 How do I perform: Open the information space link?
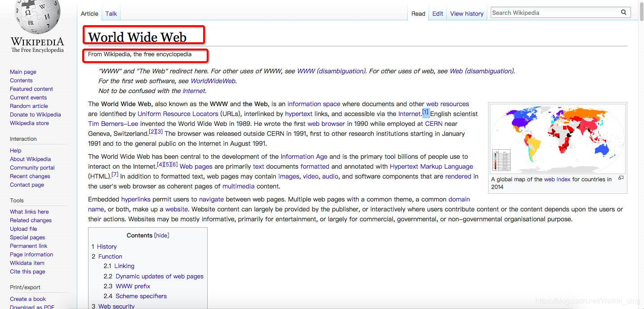point(314,104)
